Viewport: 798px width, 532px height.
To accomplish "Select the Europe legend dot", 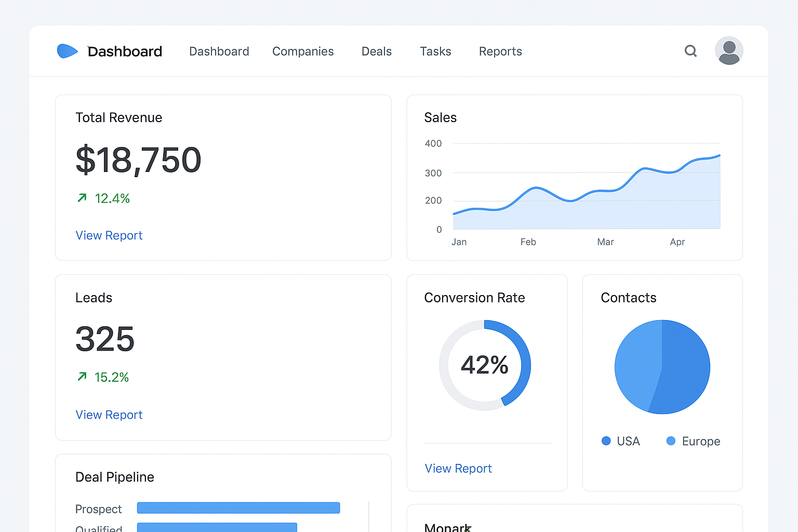I will (x=671, y=441).
